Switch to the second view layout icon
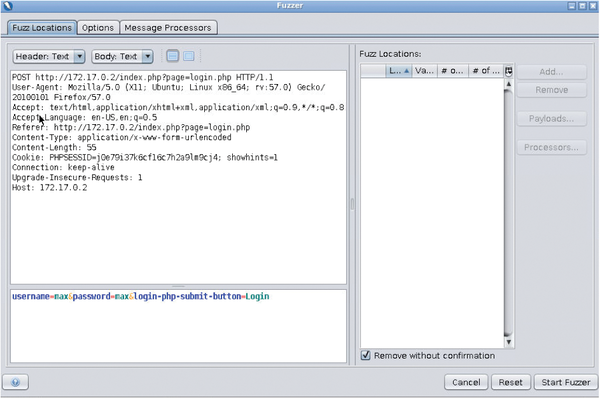Screen dimensions: 600x398 [x=189, y=56]
